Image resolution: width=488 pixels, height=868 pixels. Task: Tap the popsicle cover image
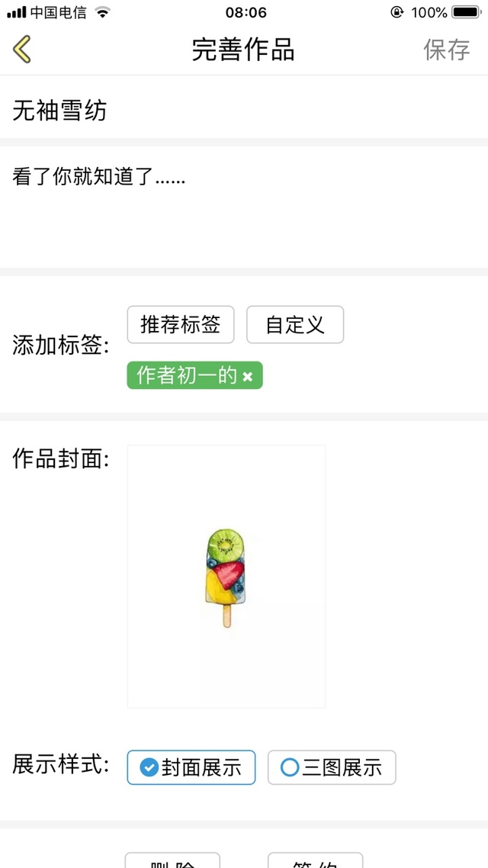tap(226, 577)
